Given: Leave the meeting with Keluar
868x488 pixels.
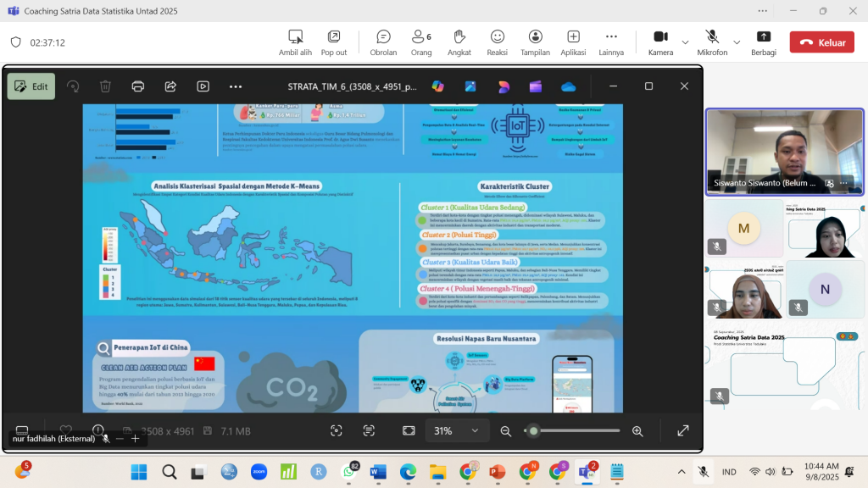Looking at the screenshot, I should point(821,42).
